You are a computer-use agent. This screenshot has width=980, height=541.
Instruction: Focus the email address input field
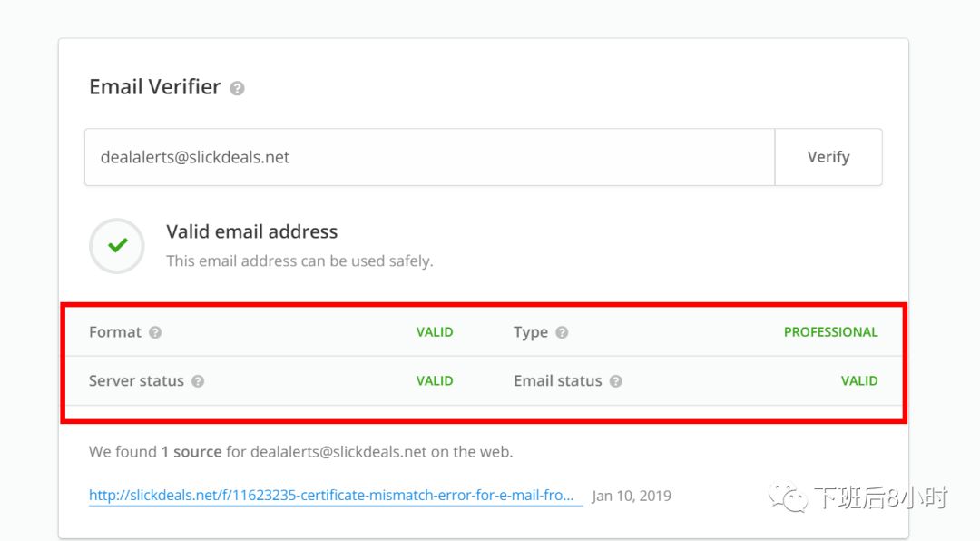[430, 157]
